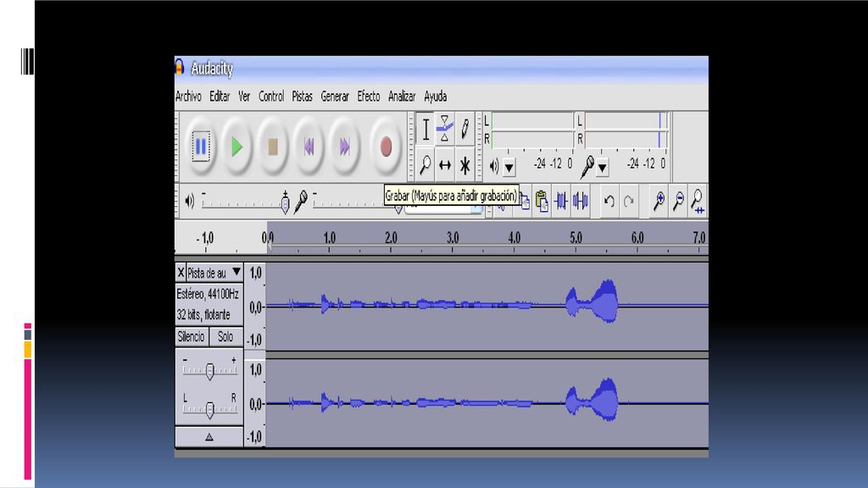Mute the track with the Silencio button

pos(192,336)
